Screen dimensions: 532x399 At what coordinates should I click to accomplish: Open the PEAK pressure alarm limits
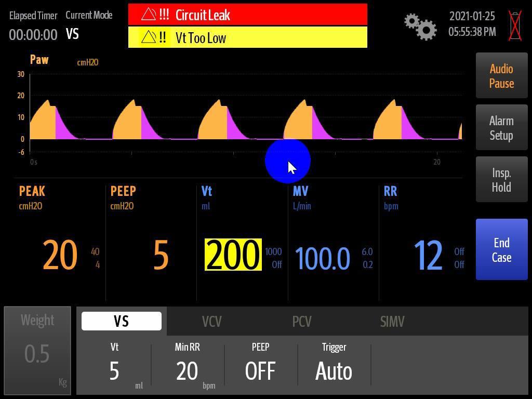click(95, 258)
